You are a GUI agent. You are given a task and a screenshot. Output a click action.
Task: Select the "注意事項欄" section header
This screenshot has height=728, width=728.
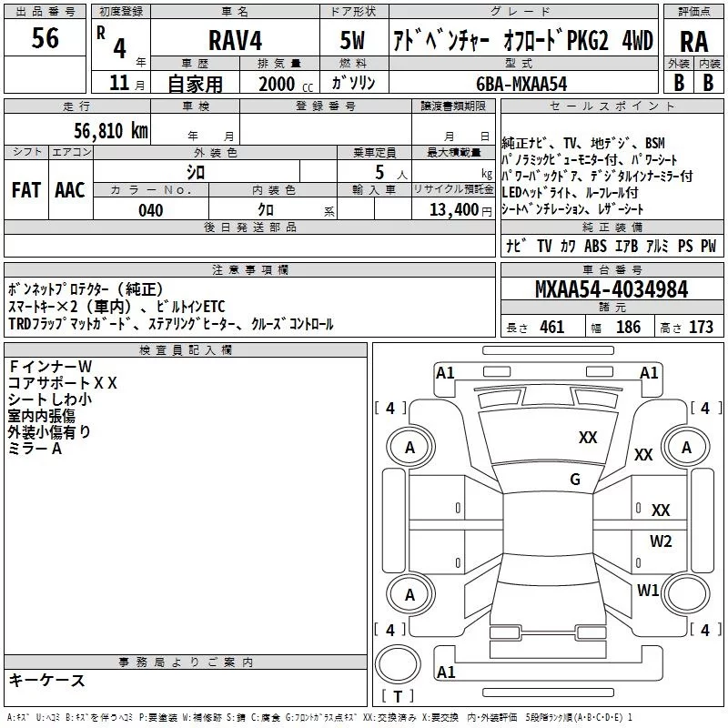[249, 269]
